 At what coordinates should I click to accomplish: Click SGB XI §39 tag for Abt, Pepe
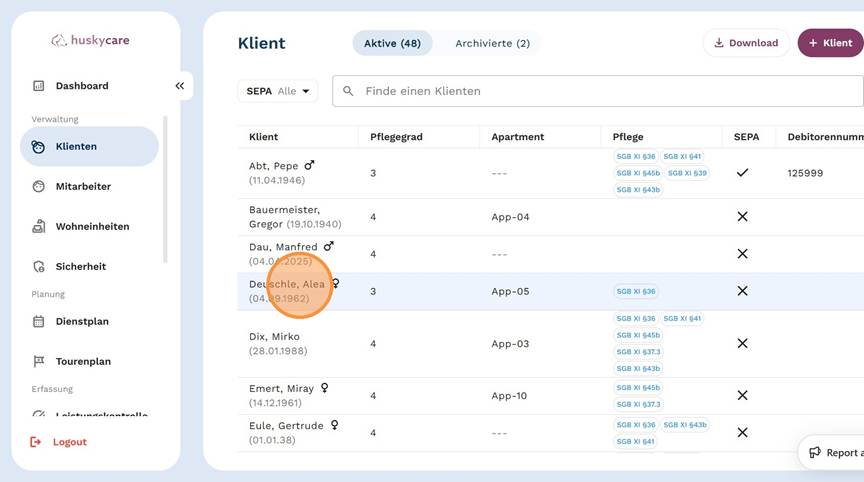click(687, 173)
